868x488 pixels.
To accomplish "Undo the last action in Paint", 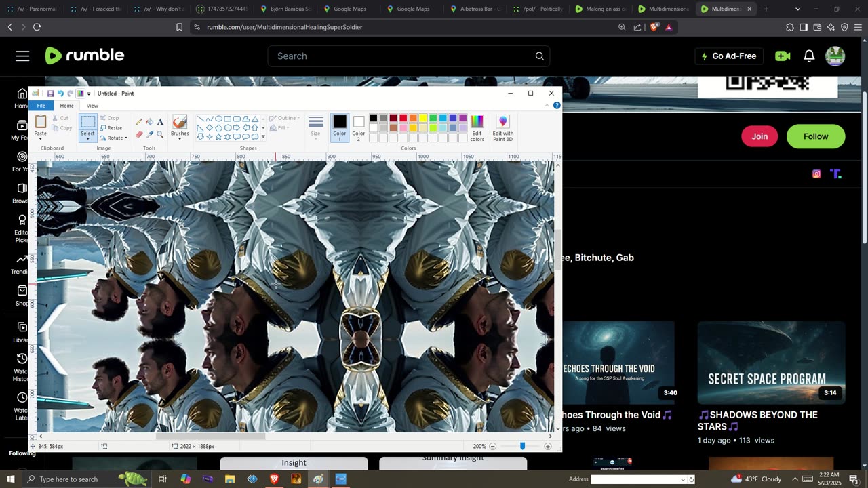I will 60,94.
